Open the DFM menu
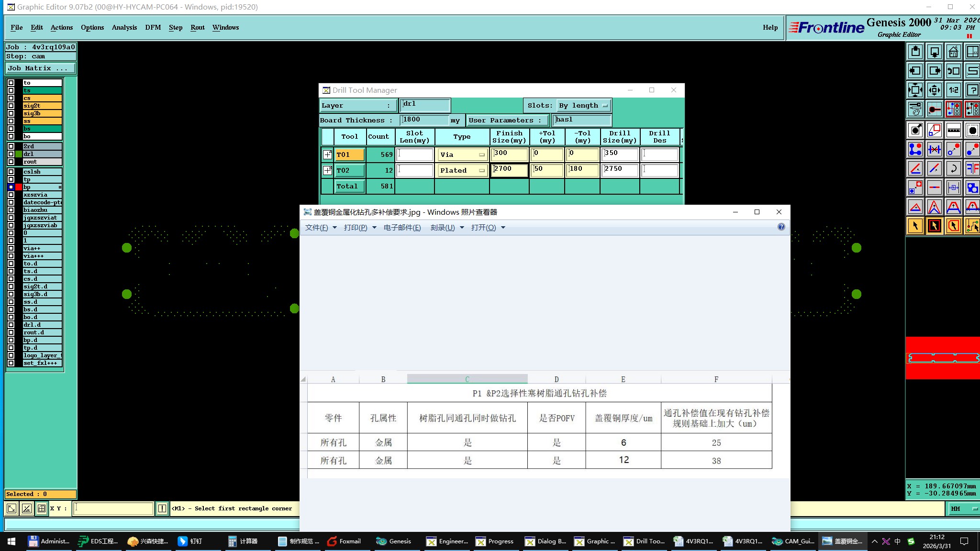The width and height of the screenshot is (980, 551). (x=153, y=27)
